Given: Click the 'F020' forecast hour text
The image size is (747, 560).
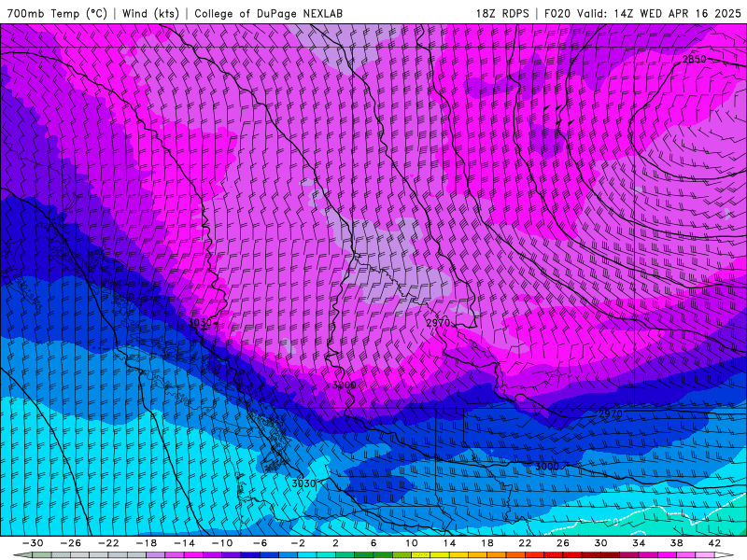Looking at the screenshot, I should point(558,13).
